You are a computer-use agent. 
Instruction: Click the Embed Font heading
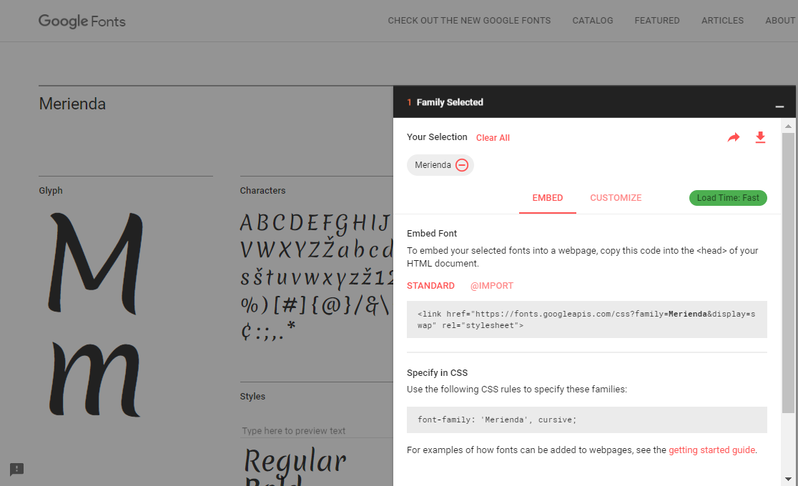pyautogui.click(x=432, y=234)
